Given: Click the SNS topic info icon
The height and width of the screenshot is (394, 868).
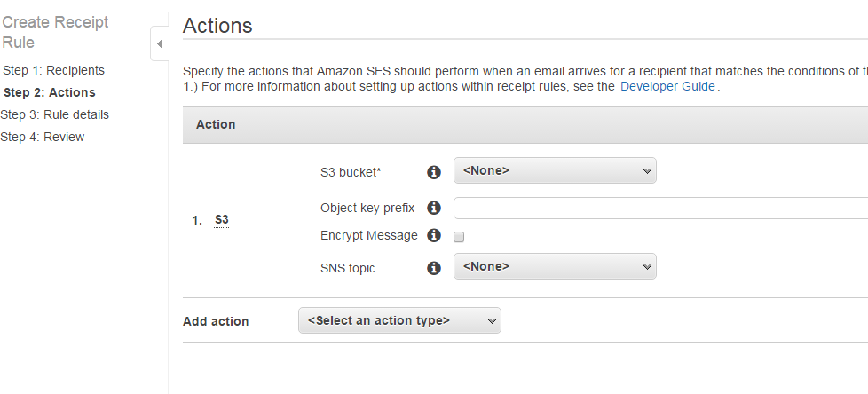Looking at the screenshot, I should [x=434, y=267].
